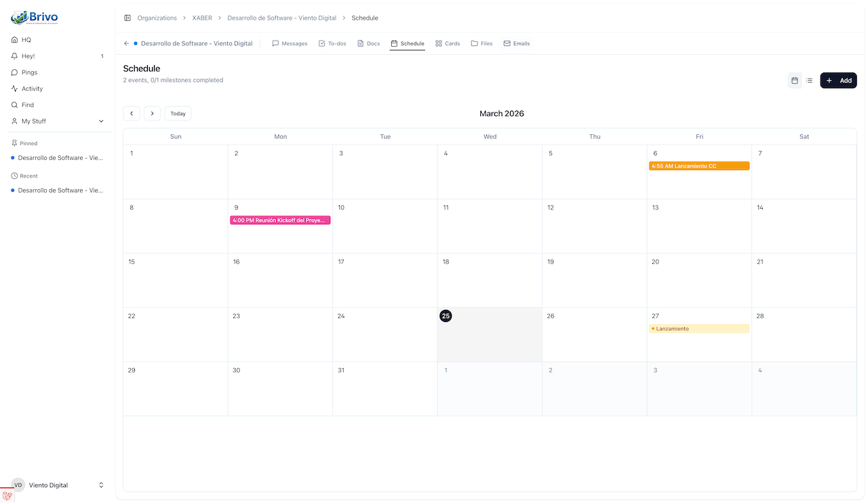The height and width of the screenshot is (503, 868).
Task: Go to the next month
Action: pyautogui.click(x=152, y=114)
